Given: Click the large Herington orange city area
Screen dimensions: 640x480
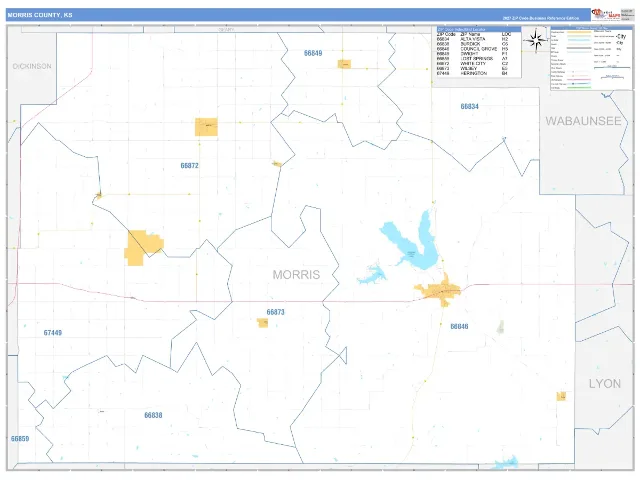Looking at the screenshot, I should coord(141,247).
